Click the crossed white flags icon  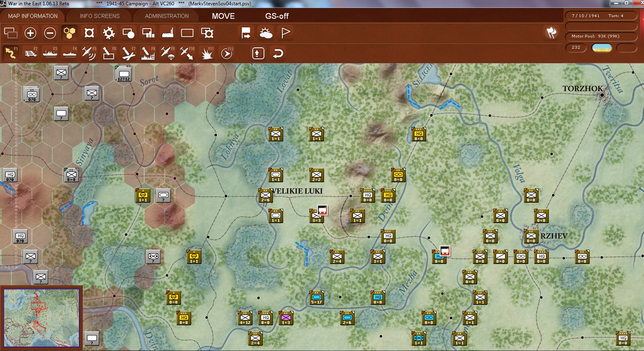click(x=551, y=33)
